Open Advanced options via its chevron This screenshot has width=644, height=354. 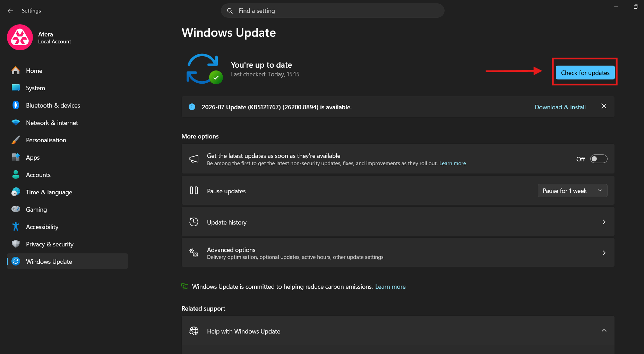[604, 253]
